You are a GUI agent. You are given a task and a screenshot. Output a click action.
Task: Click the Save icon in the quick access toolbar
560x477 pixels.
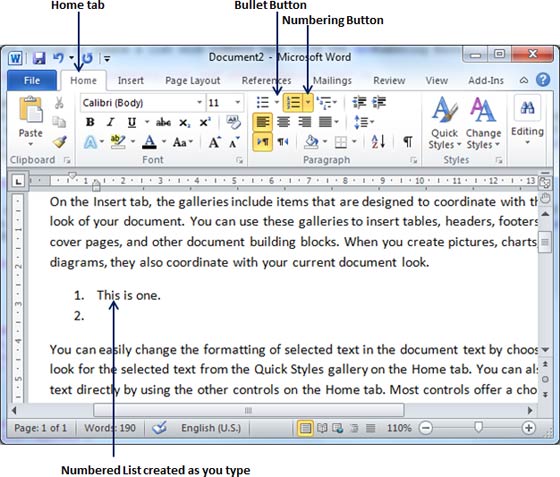pos(39,58)
